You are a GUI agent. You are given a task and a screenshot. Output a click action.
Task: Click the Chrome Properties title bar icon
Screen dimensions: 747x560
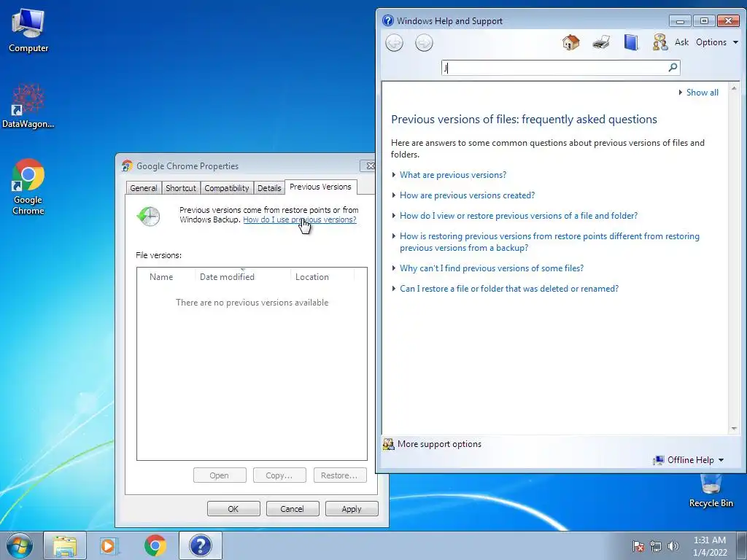click(127, 166)
